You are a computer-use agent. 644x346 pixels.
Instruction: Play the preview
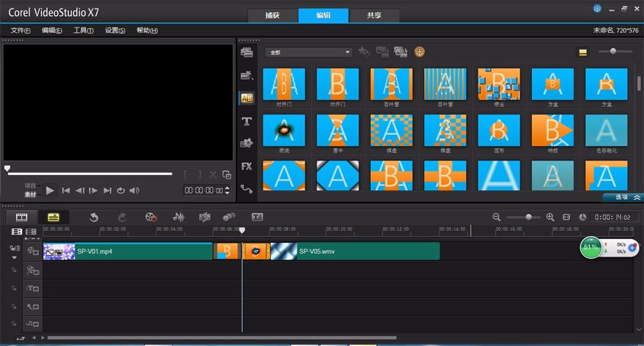50,191
